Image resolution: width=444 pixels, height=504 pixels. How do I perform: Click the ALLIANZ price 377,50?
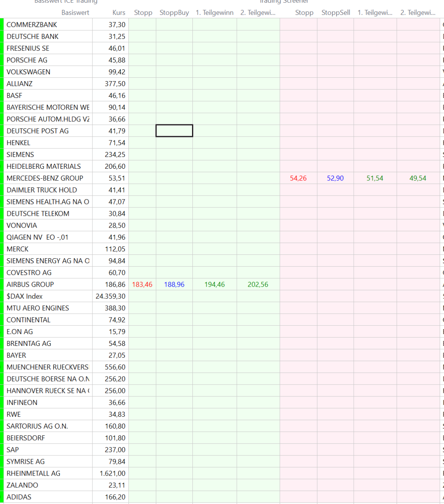coord(115,84)
